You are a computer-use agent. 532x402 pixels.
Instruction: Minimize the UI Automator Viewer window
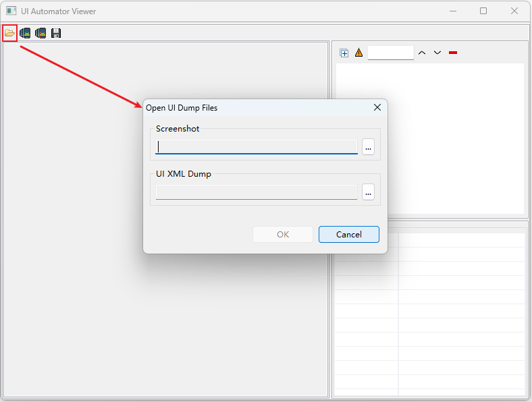[x=452, y=11]
